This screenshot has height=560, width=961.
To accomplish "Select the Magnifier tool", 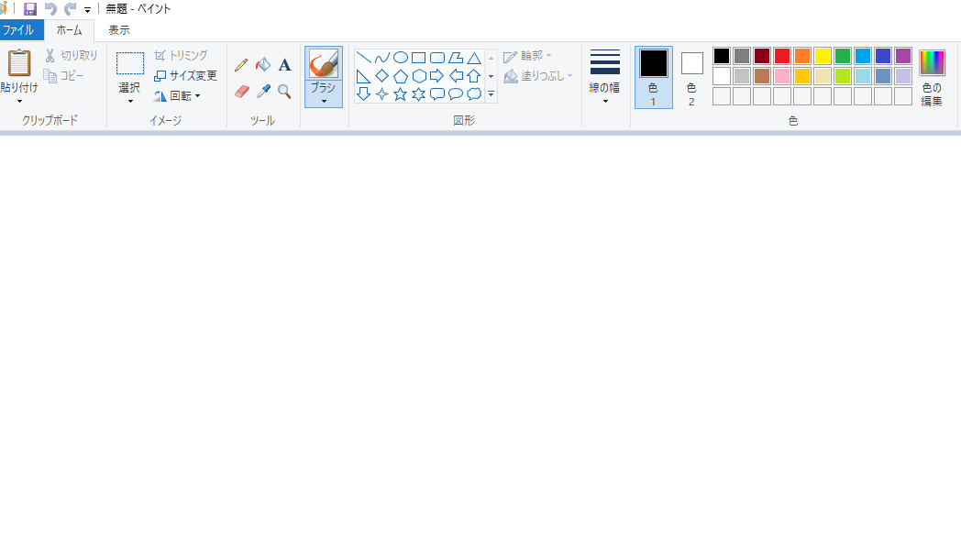I will coord(284,92).
